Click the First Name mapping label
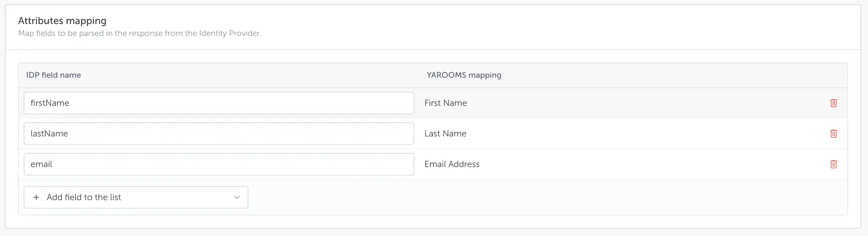 click(446, 103)
